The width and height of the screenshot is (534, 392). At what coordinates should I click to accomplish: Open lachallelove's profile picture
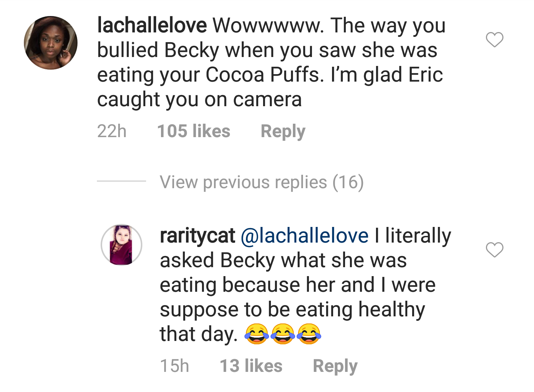pos(51,43)
